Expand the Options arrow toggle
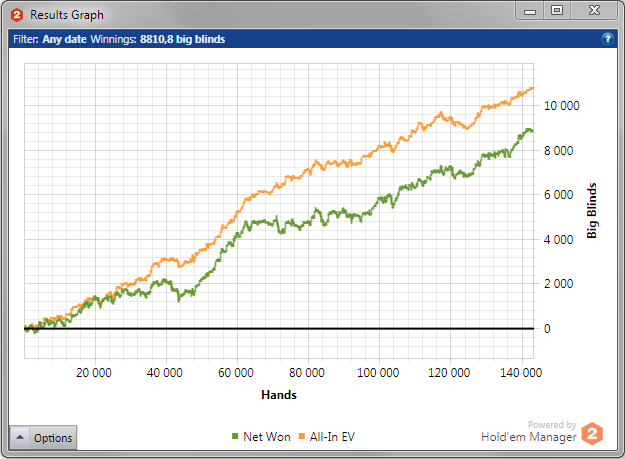The width and height of the screenshot is (625, 459). coord(20,437)
